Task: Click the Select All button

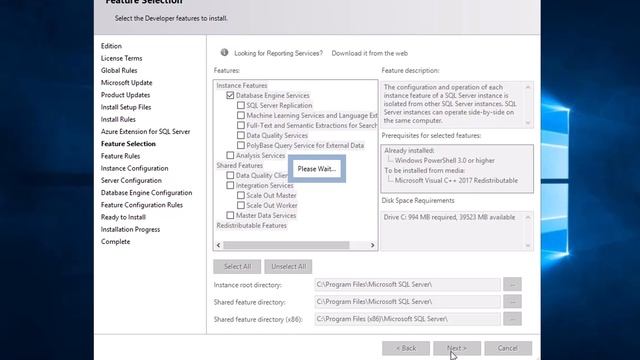Action: 237,267
